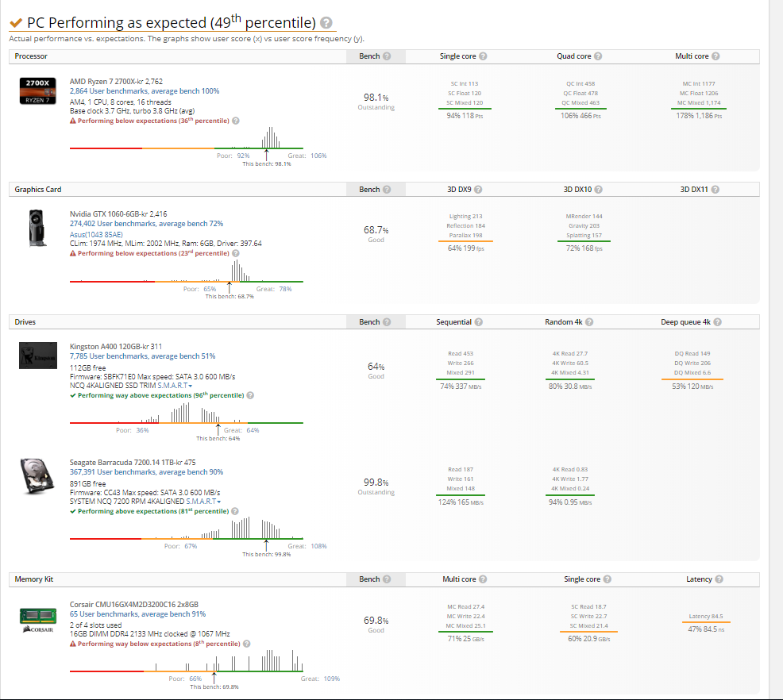Click Seagate 99.8% Outstanding bench score
Image resolution: width=783 pixels, height=700 pixels.
coord(376,487)
